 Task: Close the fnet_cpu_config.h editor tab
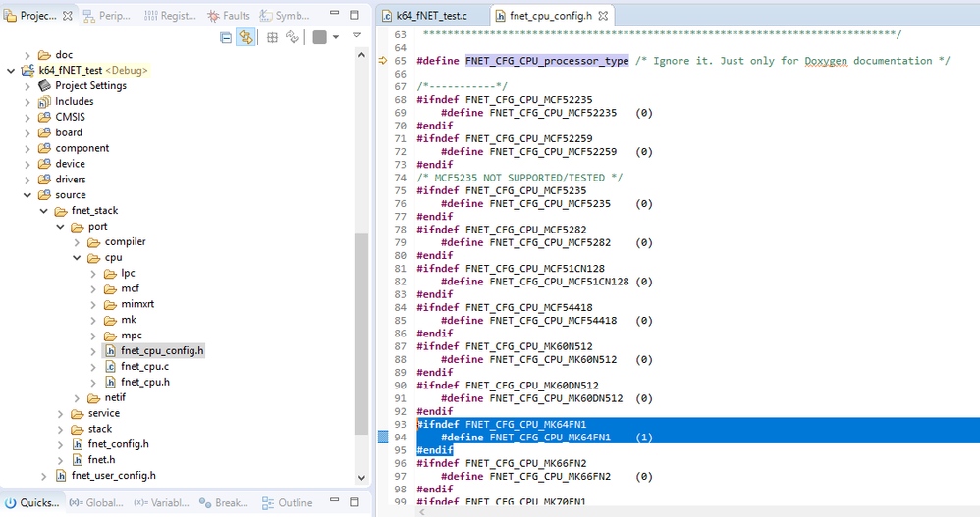(603, 16)
